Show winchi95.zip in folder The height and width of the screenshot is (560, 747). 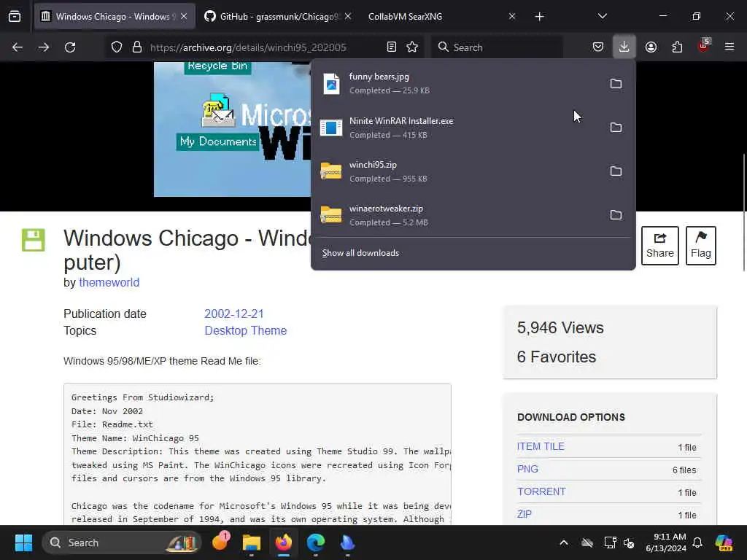616,171
